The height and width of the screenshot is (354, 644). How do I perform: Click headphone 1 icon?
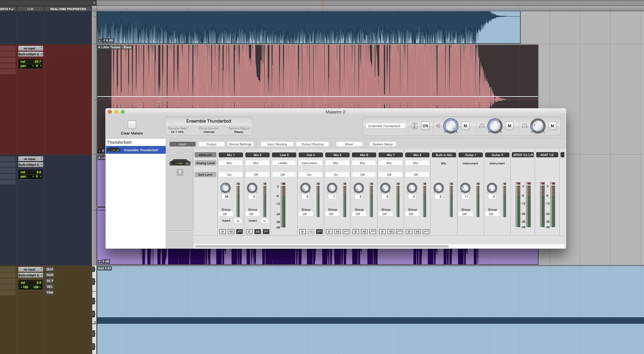(x=482, y=126)
